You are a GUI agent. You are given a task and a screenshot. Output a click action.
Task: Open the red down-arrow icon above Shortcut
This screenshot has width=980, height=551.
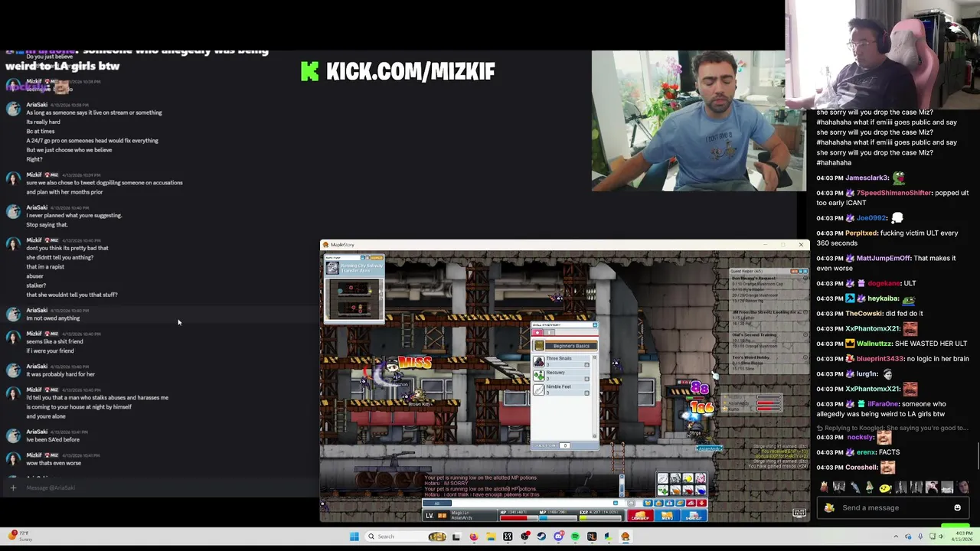click(702, 503)
